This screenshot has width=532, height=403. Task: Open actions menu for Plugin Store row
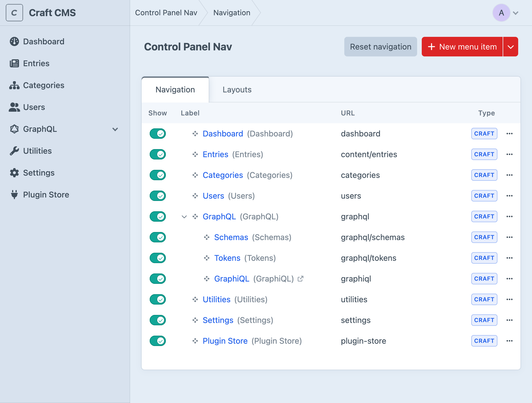pyautogui.click(x=510, y=341)
